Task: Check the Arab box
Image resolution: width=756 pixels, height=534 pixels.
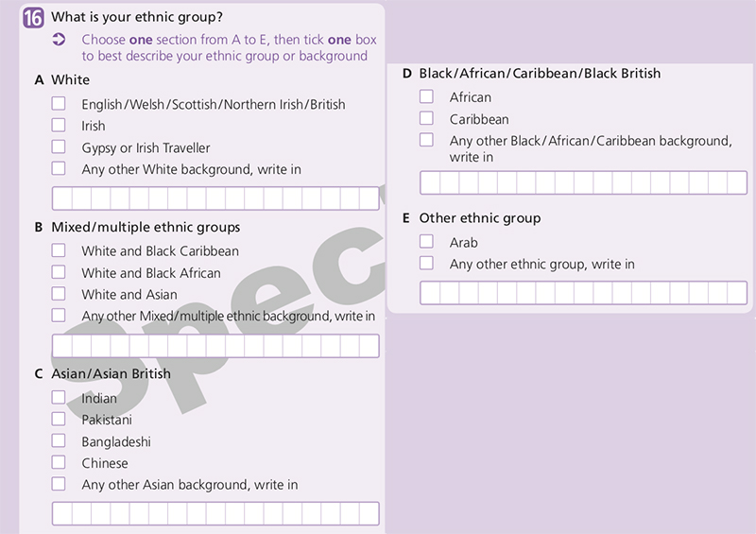Action: [x=426, y=242]
